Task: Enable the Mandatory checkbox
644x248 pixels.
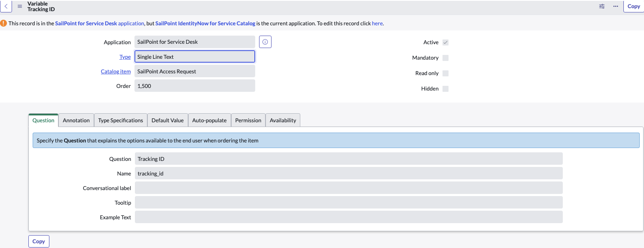Action: [446, 58]
